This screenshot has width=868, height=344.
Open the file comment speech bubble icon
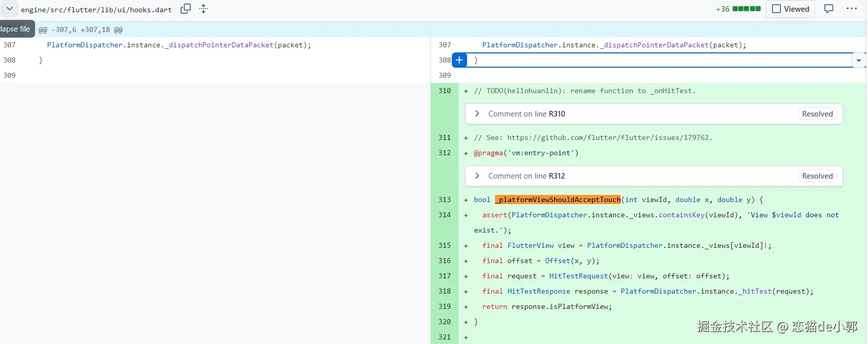[x=829, y=9]
